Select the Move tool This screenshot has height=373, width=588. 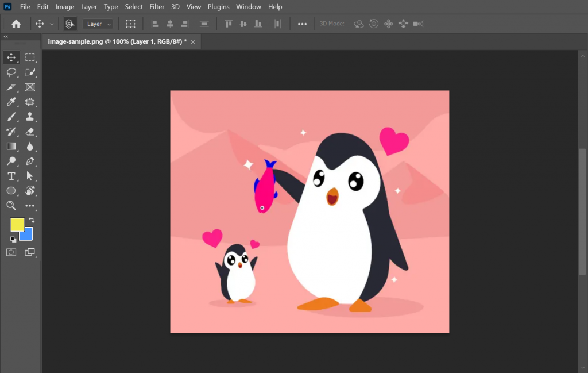click(x=10, y=57)
